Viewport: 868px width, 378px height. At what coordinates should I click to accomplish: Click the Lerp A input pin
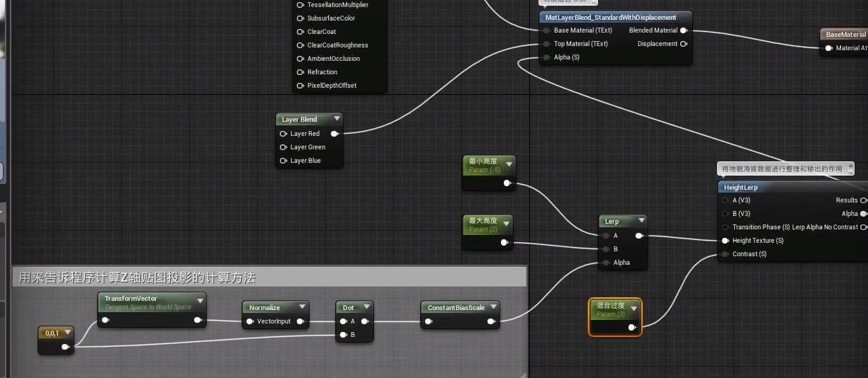click(x=606, y=236)
